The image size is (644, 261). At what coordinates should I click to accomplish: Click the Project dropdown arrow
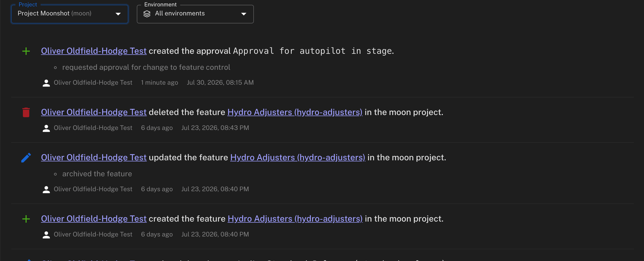pos(118,14)
